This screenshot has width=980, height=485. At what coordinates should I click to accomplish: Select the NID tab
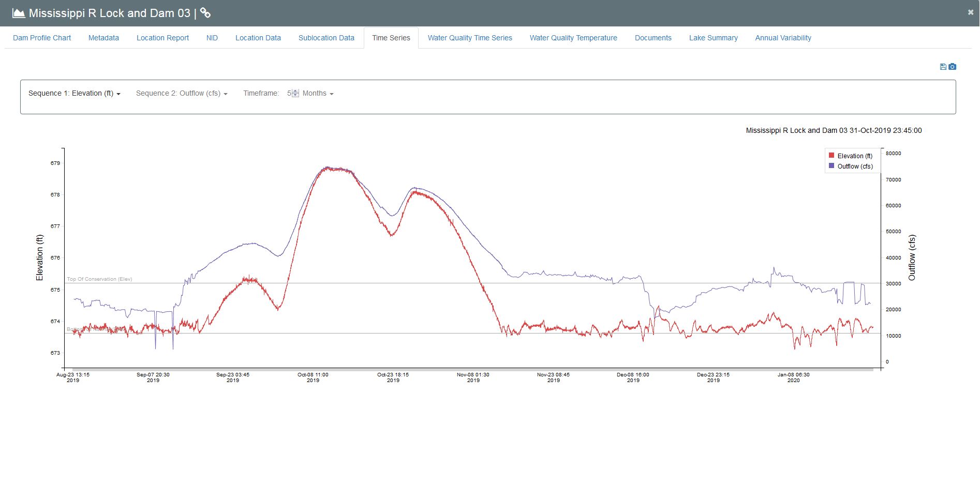[212, 38]
